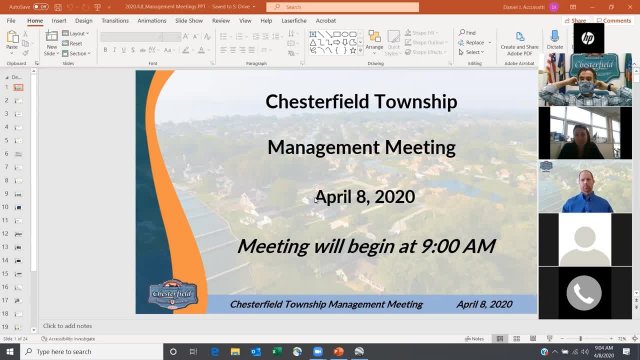Click 'Click to add notes' area
Image resolution: width=640 pixels, height=360 pixels.
point(67,326)
